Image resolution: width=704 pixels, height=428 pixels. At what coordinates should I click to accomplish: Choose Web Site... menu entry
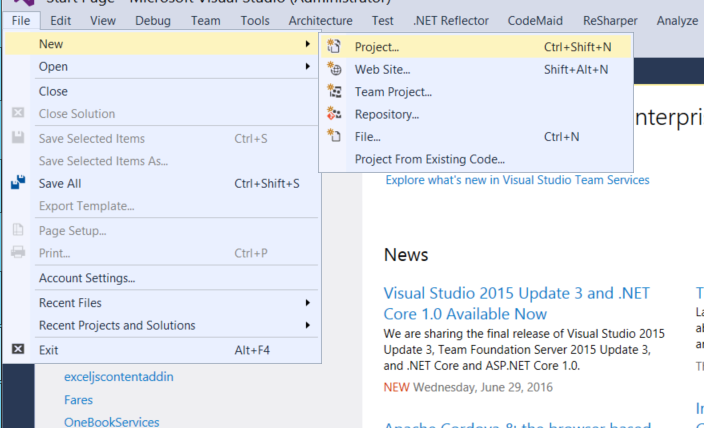coord(476,69)
